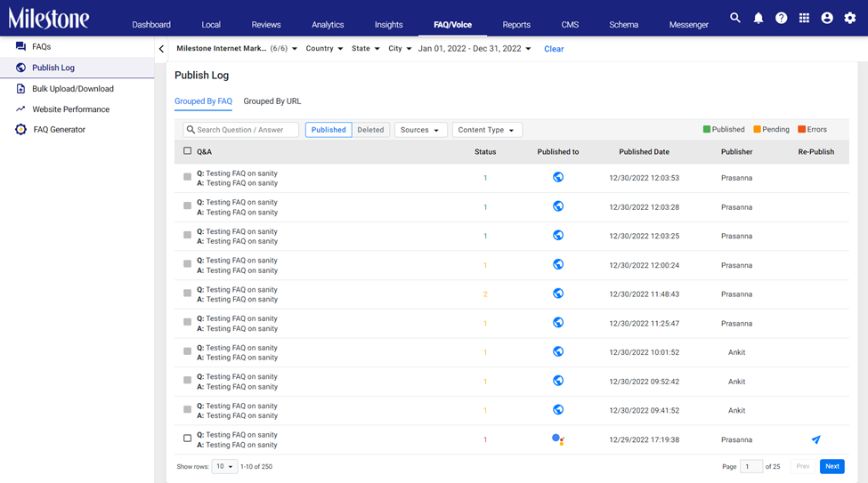The width and height of the screenshot is (868, 483).
Task: Click globe icon for 11:25:47 row
Action: tap(558, 322)
